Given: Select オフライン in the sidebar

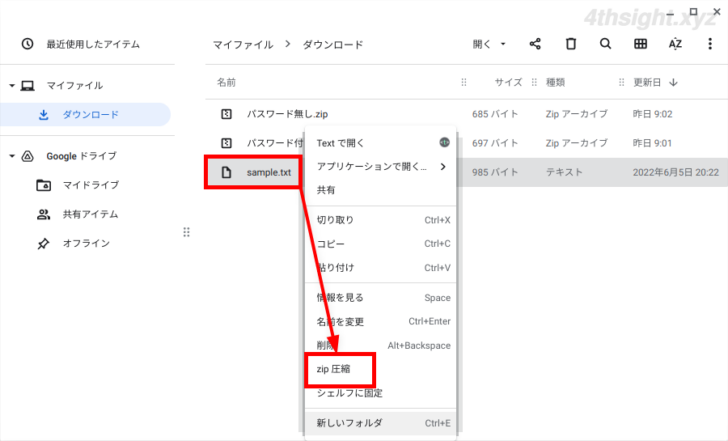Looking at the screenshot, I should tap(86, 244).
